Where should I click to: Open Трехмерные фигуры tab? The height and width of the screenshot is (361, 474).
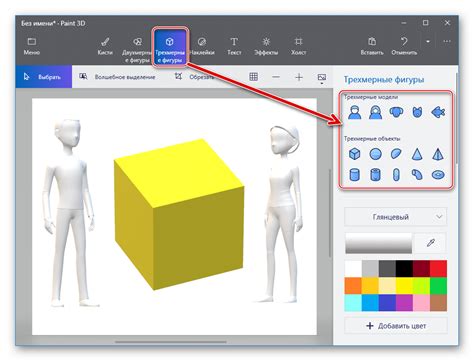(170, 47)
